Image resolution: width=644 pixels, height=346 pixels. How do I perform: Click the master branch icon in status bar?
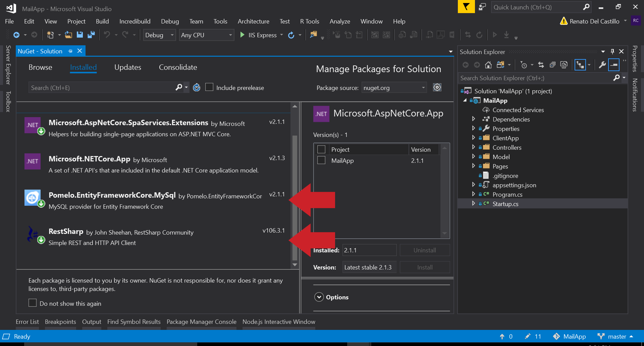point(601,336)
